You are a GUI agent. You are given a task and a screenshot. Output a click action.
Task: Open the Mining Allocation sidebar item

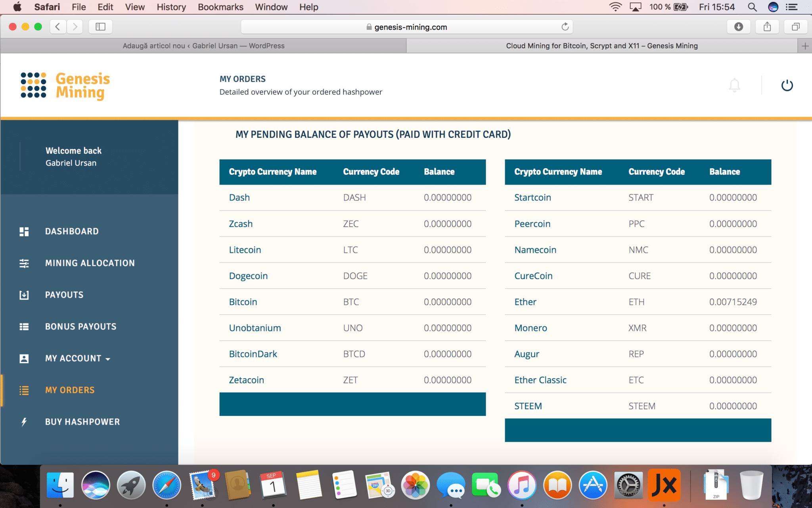point(90,263)
